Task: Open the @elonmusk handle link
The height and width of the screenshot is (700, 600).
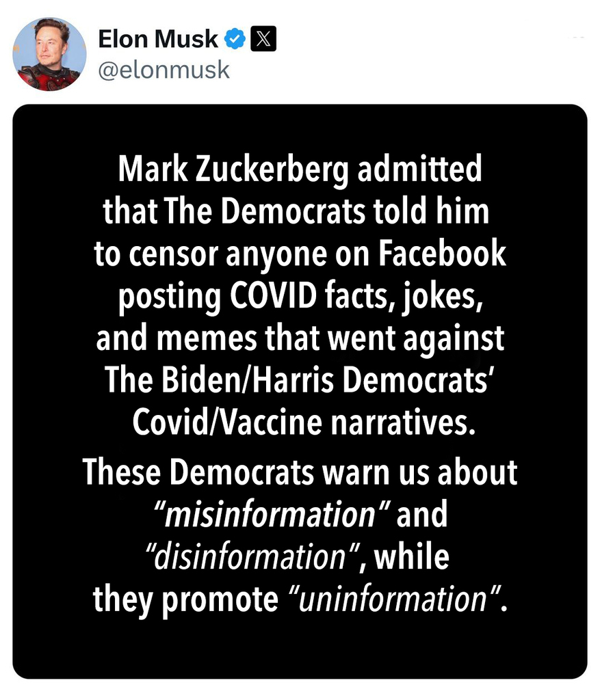Action: [x=164, y=70]
